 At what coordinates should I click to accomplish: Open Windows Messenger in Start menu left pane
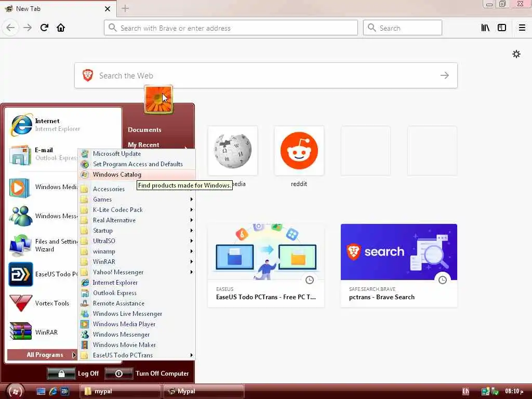tap(43, 216)
